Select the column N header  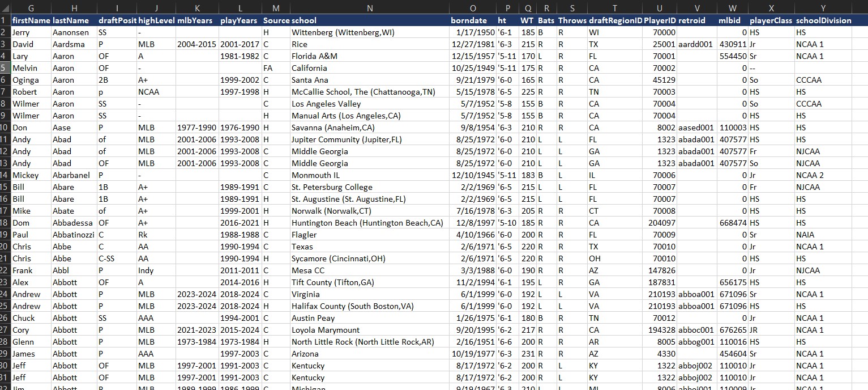click(370, 8)
